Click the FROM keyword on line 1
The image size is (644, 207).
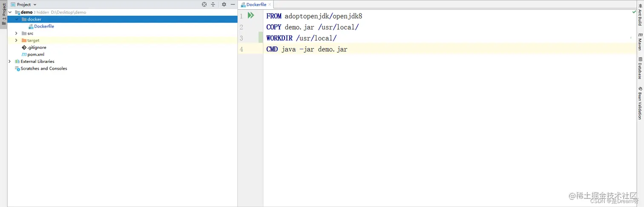point(274,16)
